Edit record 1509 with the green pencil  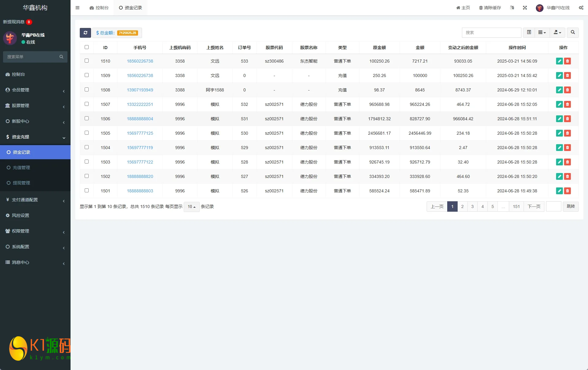(559, 75)
